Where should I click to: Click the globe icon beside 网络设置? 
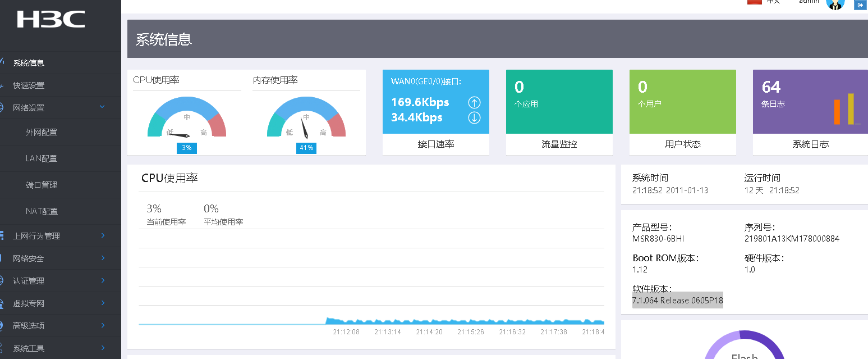point(2,108)
